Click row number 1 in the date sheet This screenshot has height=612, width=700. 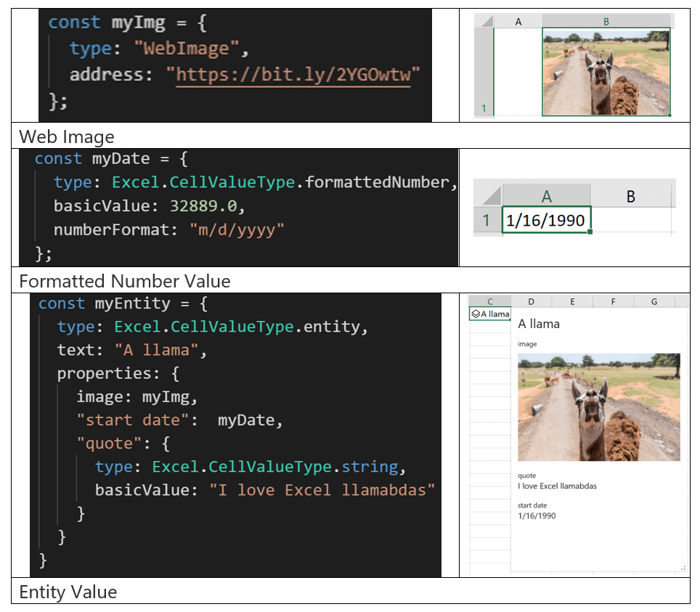(x=485, y=221)
